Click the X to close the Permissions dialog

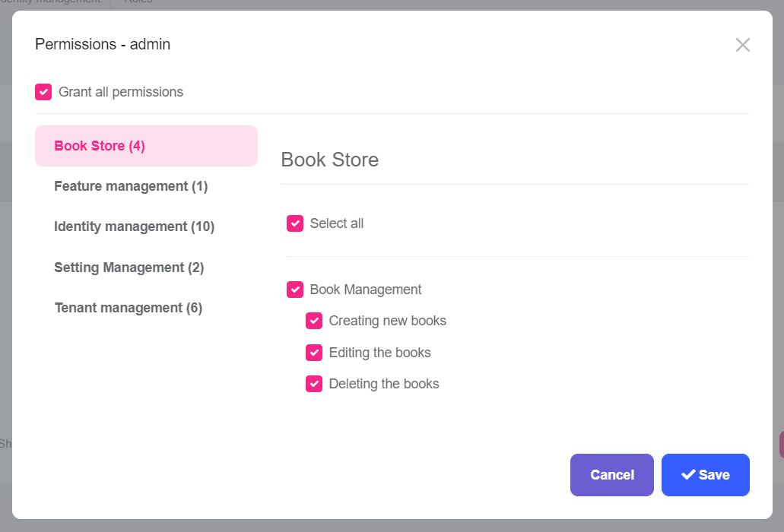[743, 44]
